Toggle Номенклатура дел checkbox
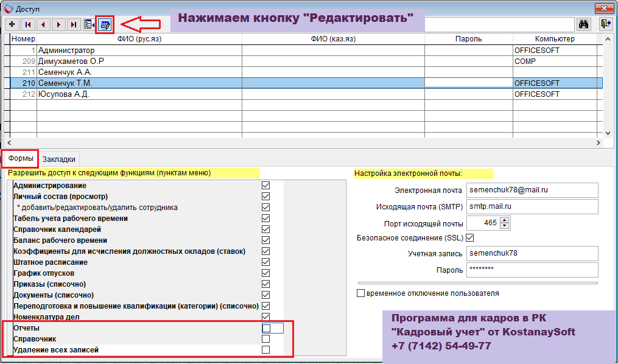The image size is (618, 364). click(265, 317)
